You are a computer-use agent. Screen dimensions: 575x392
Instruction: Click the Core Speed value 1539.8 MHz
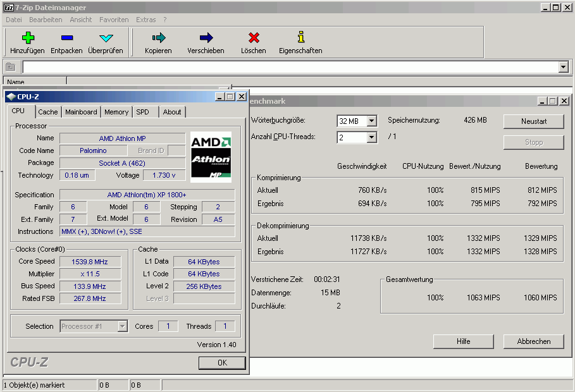click(90, 262)
